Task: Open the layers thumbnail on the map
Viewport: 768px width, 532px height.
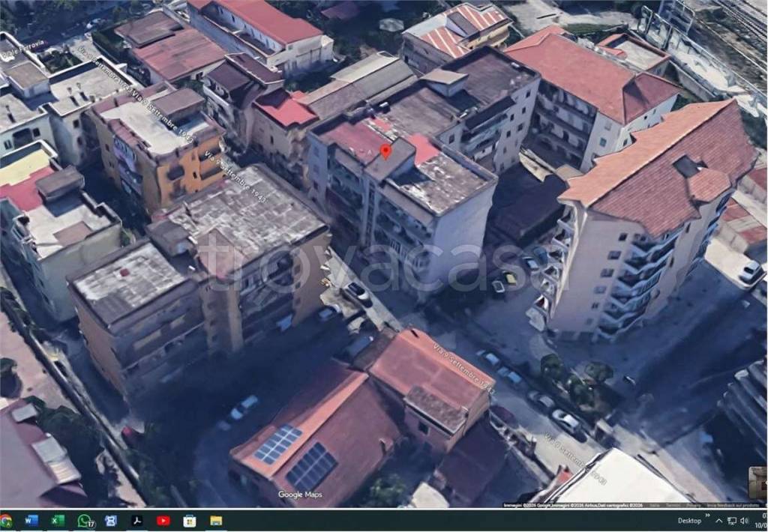Action: point(758,483)
